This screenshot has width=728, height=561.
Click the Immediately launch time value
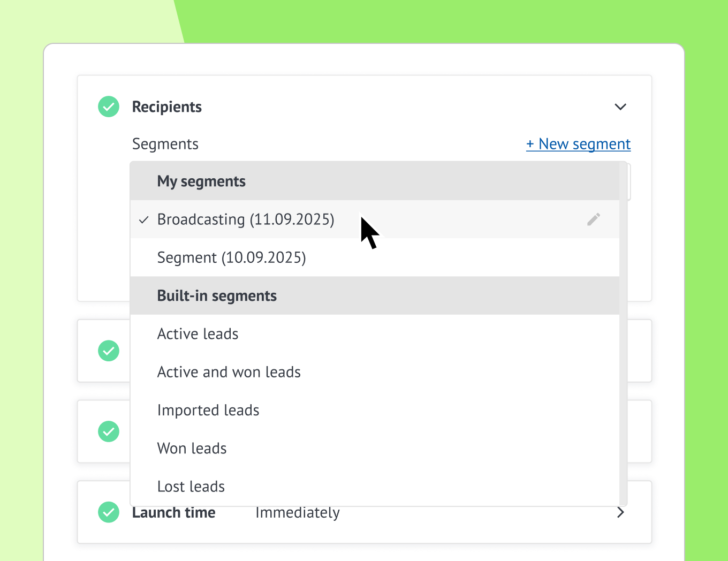click(x=298, y=513)
